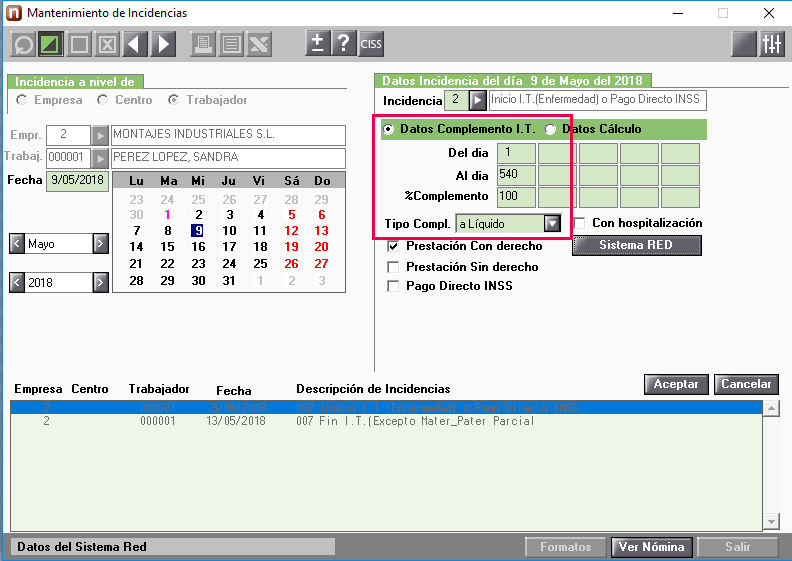The width and height of the screenshot is (792, 561).
Task: Select day 9 in the calendar
Action: pos(197,231)
